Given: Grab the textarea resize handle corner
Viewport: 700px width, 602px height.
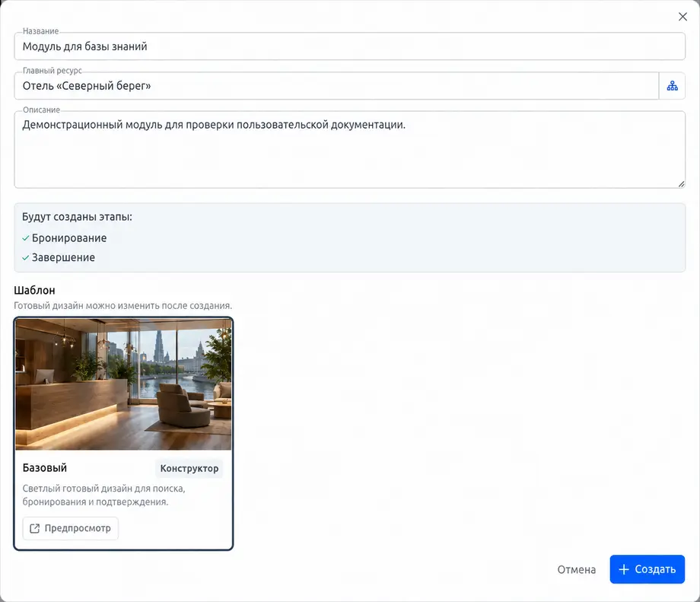Looking at the screenshot, I should [681, 184].
